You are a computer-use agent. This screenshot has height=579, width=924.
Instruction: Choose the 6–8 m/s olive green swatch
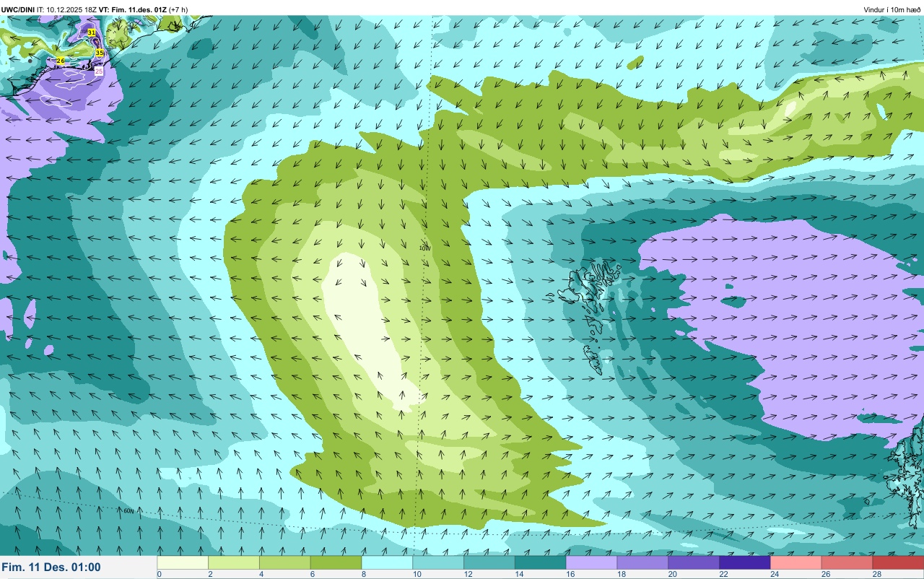[x=336, y=562]
